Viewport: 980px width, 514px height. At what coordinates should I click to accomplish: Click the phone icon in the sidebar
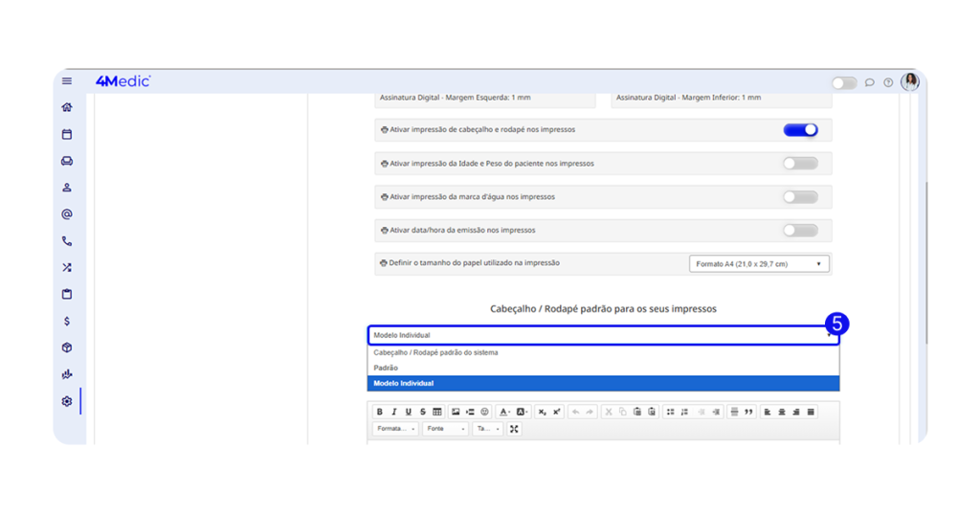(67, 241)
